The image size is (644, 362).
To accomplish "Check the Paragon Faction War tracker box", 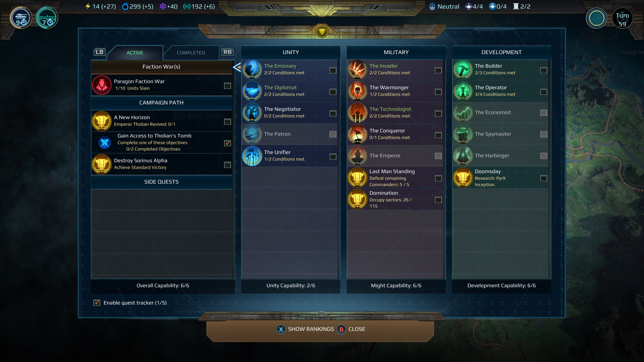I will [x=227, y=86].
